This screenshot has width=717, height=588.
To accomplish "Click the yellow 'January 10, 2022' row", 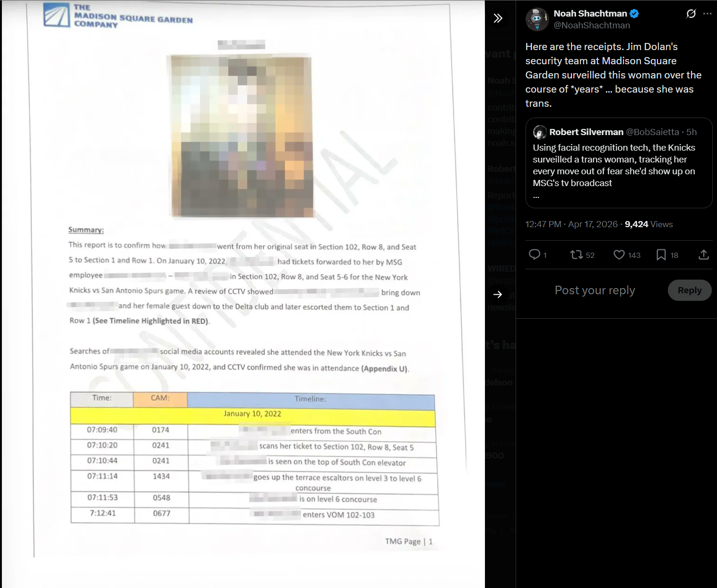I will (x=253, y=416).
